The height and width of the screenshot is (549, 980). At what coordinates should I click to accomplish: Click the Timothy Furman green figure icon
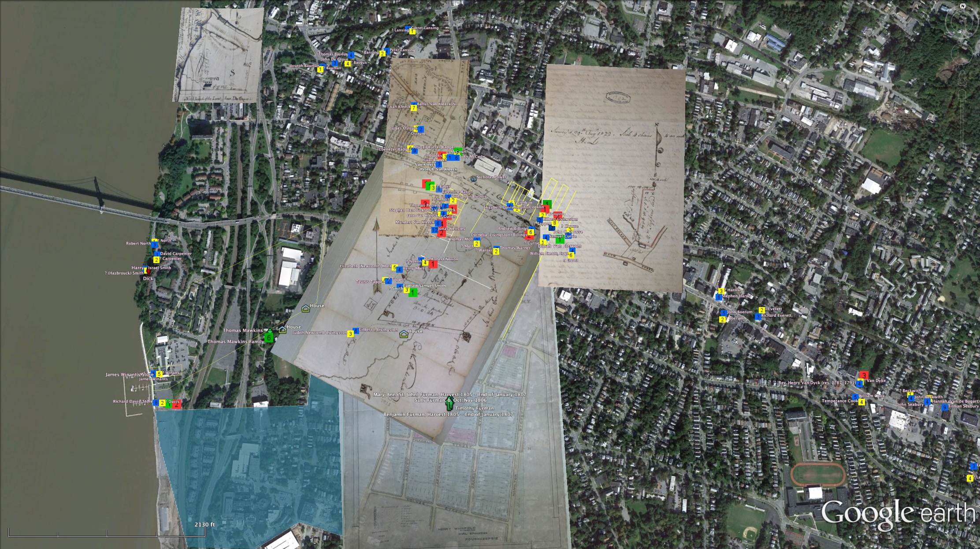pos(449,404)
